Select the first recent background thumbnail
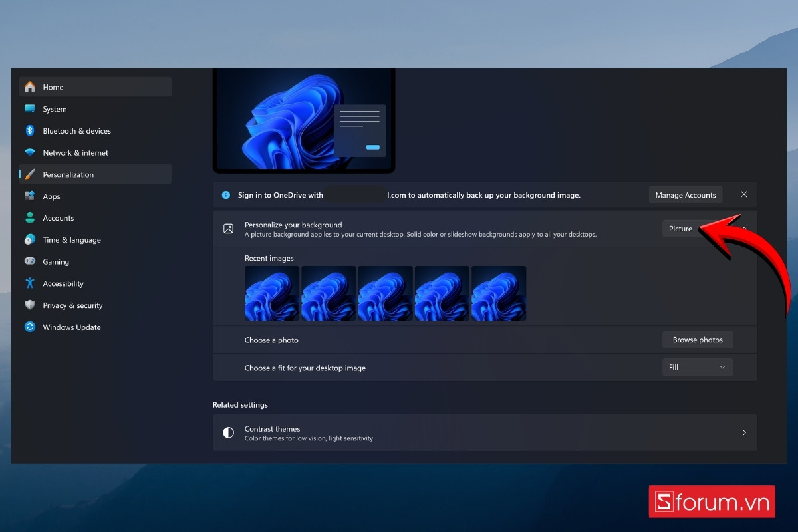This screenshot has width=798, height=532. (x=271, y=293)
